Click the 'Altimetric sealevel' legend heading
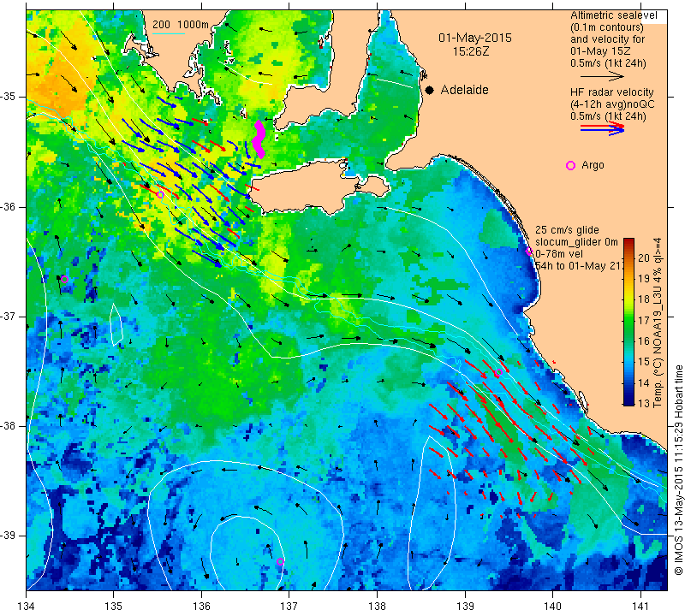This screenshot has height=616, width=685. tap(613, 15)
